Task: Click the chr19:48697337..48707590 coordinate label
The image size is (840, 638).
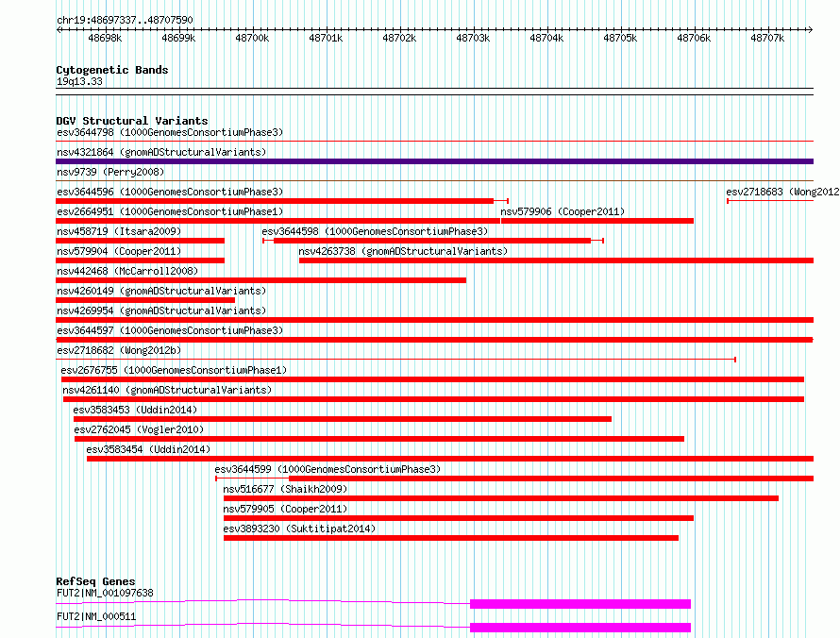Action: click(125, 20)
